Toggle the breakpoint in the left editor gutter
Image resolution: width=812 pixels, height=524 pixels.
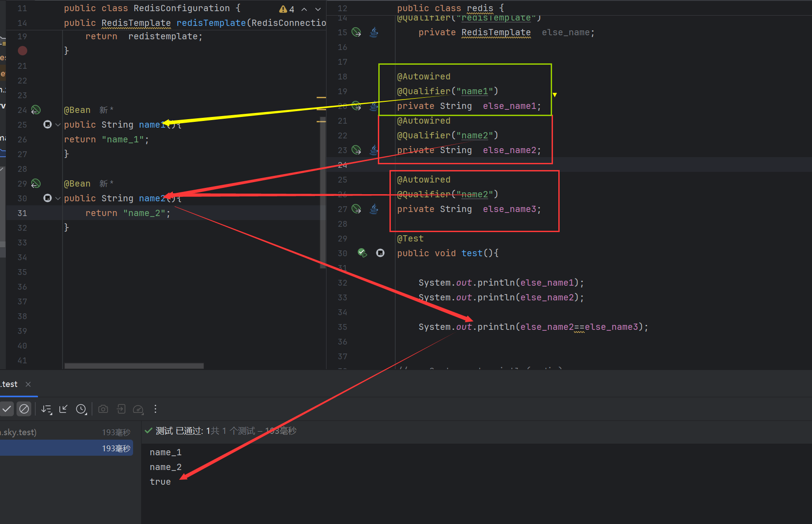pyautogui.click(x=22, y=51)
